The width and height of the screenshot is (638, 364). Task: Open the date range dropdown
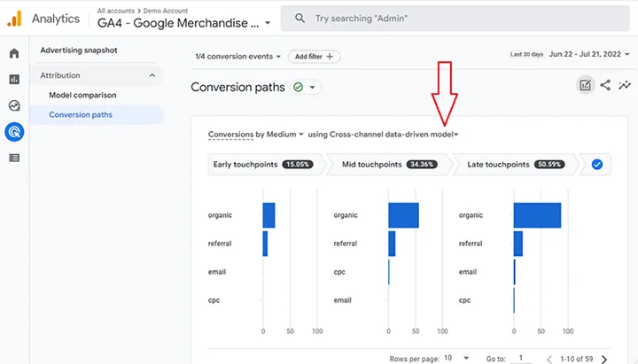point(589,54)
